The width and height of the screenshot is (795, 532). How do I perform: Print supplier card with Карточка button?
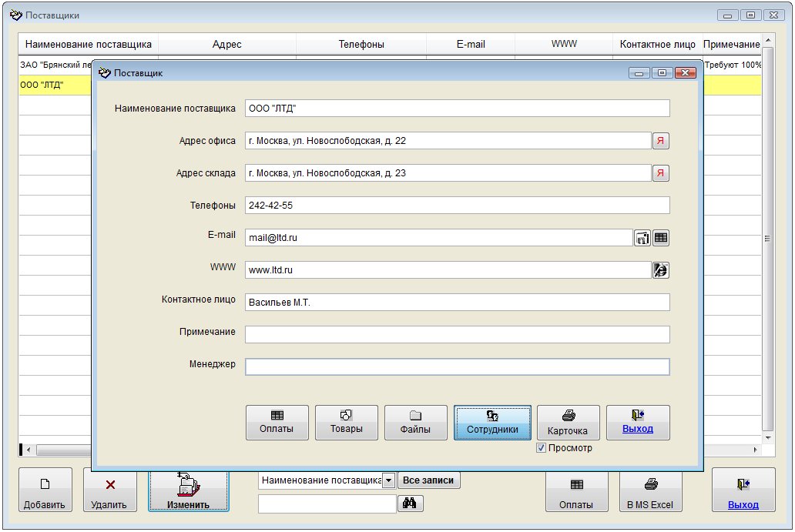568,423
